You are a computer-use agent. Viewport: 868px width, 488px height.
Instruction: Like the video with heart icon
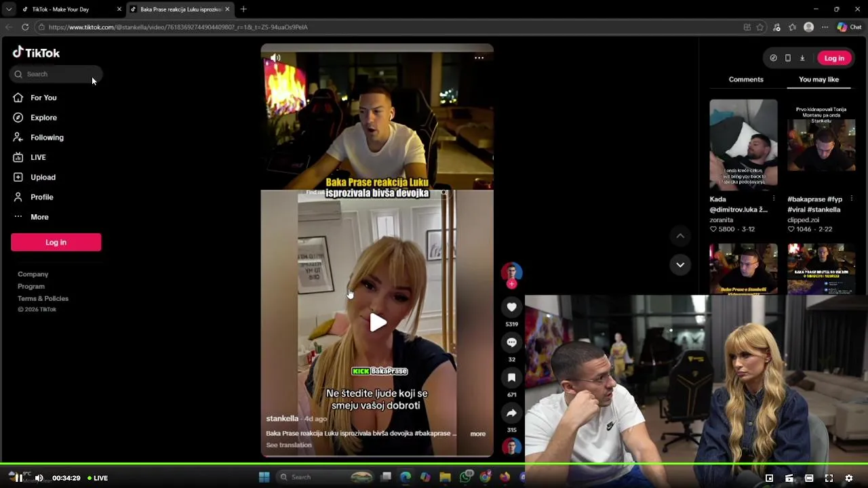tap(511, 307)
